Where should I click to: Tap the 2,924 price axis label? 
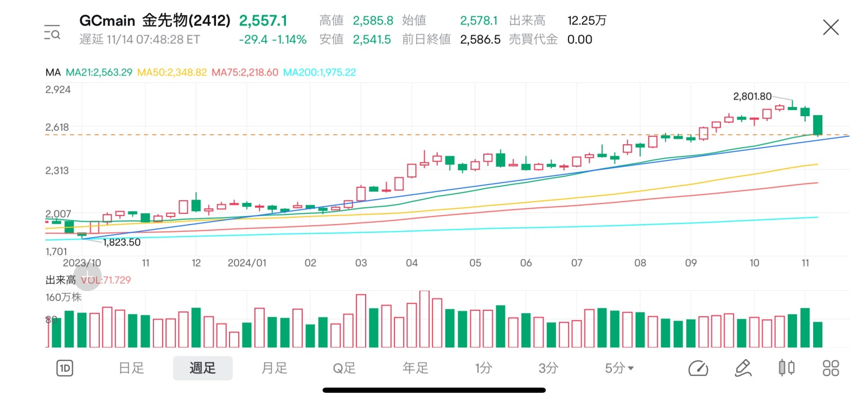click(x=58, y=90)
